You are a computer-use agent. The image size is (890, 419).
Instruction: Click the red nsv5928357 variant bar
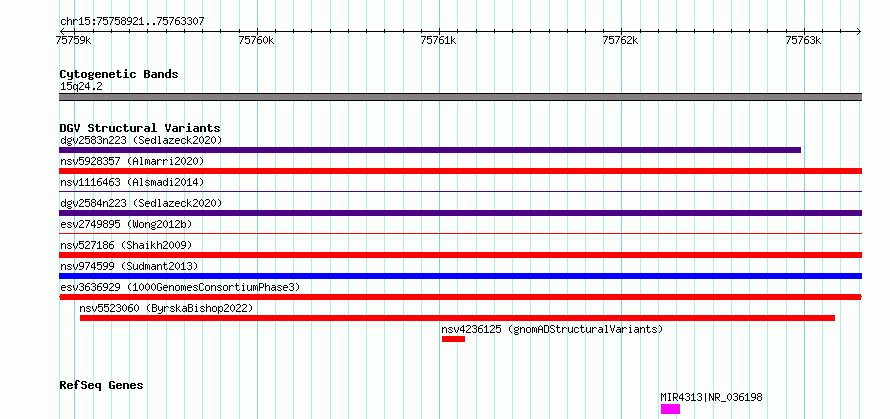[460, 171]
